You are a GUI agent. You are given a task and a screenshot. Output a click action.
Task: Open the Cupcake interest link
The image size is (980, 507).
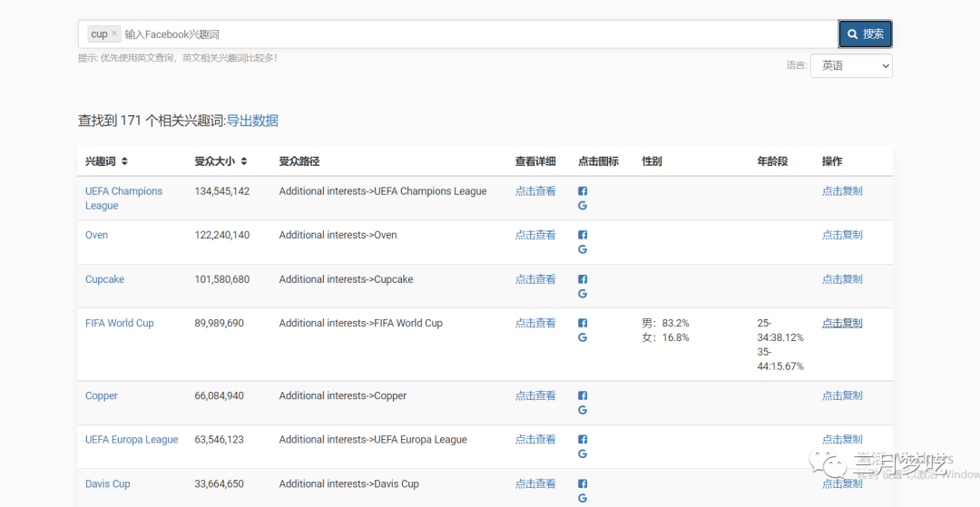click(x=105, y=279)
